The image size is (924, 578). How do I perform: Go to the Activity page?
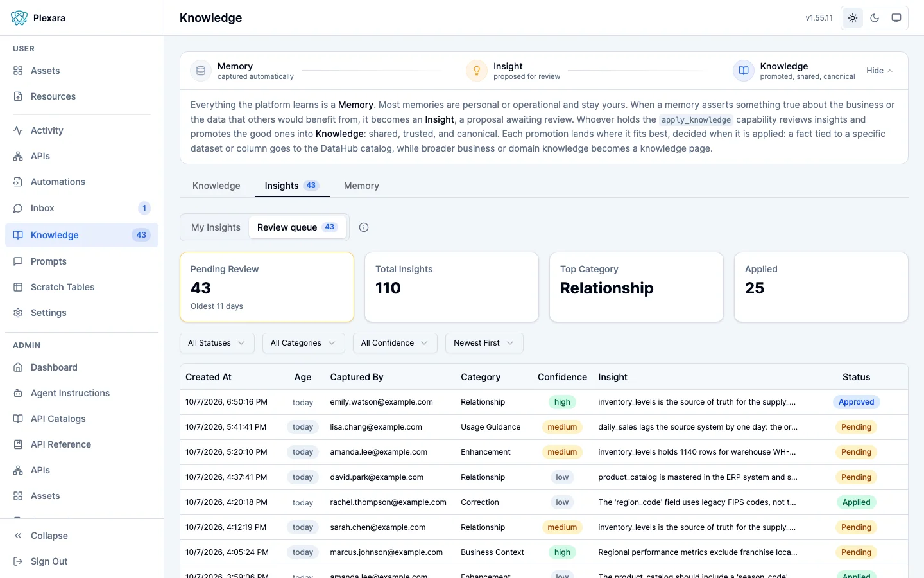[81, 130]
